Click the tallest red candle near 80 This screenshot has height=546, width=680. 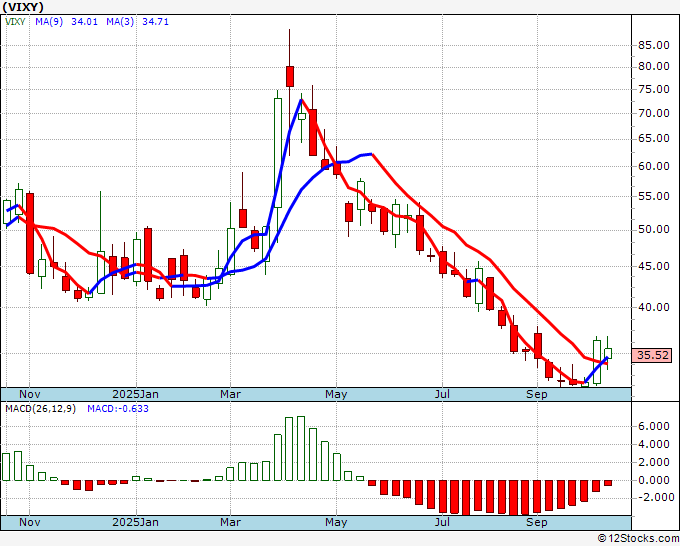pos(290,76)
